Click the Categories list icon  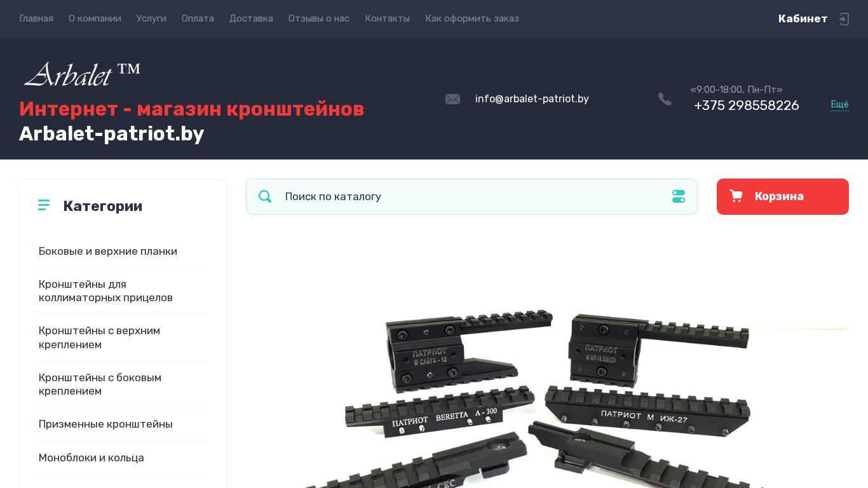[44, 205]
